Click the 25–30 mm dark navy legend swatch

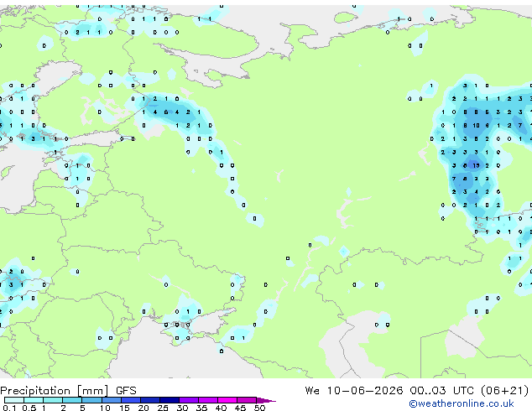coord(169,400)
